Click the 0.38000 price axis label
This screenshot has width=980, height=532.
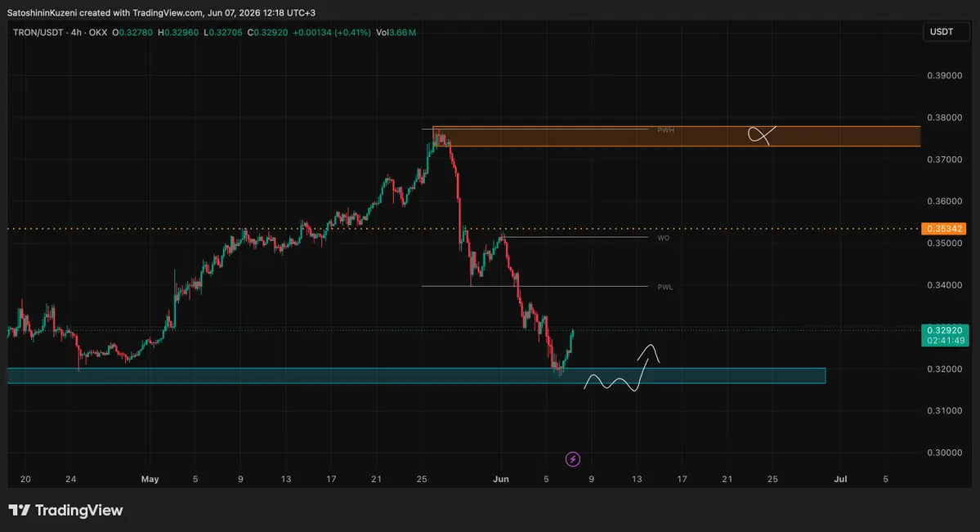944,118
